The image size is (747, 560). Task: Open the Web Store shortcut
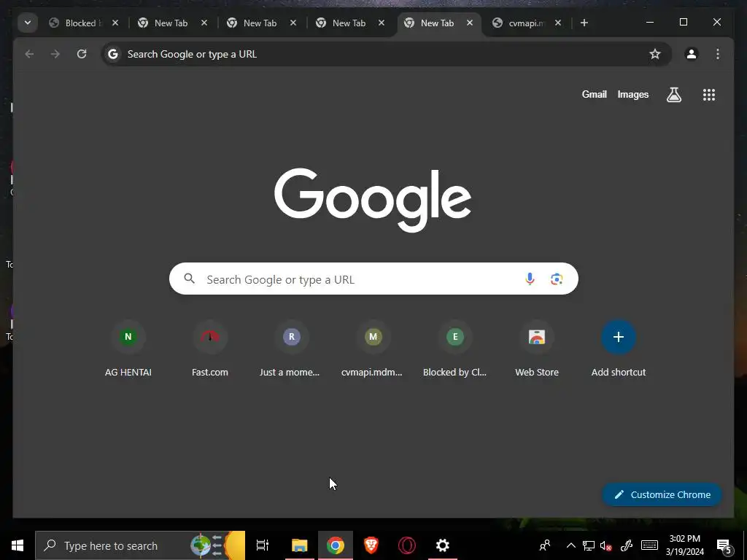point(537,349)
